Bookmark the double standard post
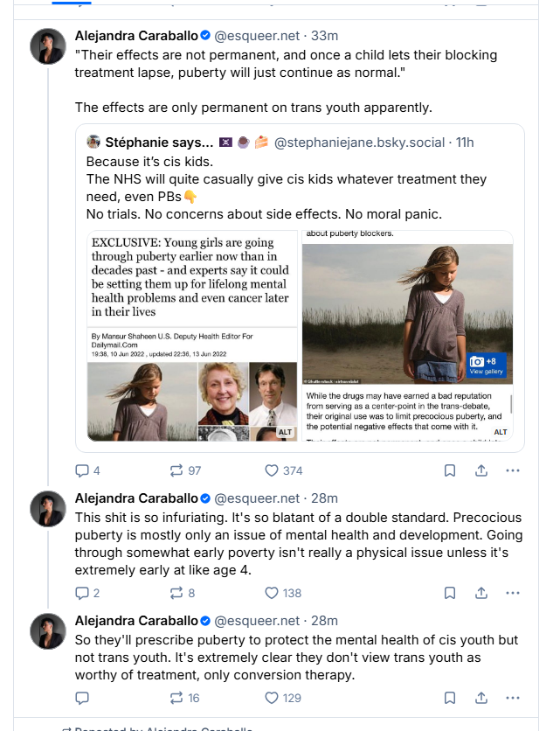Image resolution: width=560 pixels, height=731 pixels. (x=450, y=593)
